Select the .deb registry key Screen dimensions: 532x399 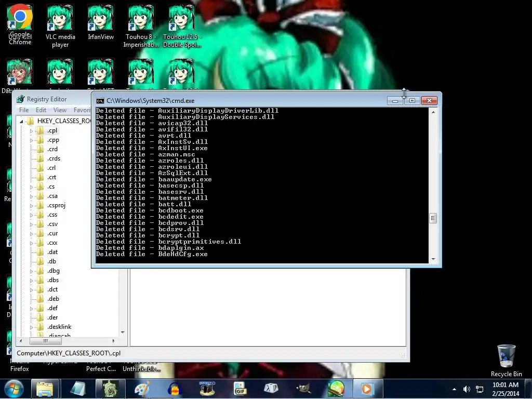[x=53, y=299]
